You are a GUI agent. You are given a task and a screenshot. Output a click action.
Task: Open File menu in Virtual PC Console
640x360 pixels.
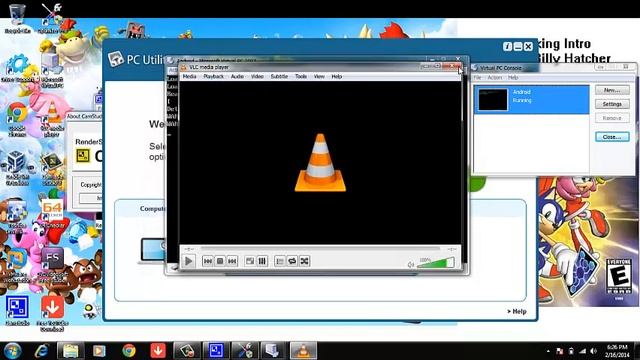(477, 77)
